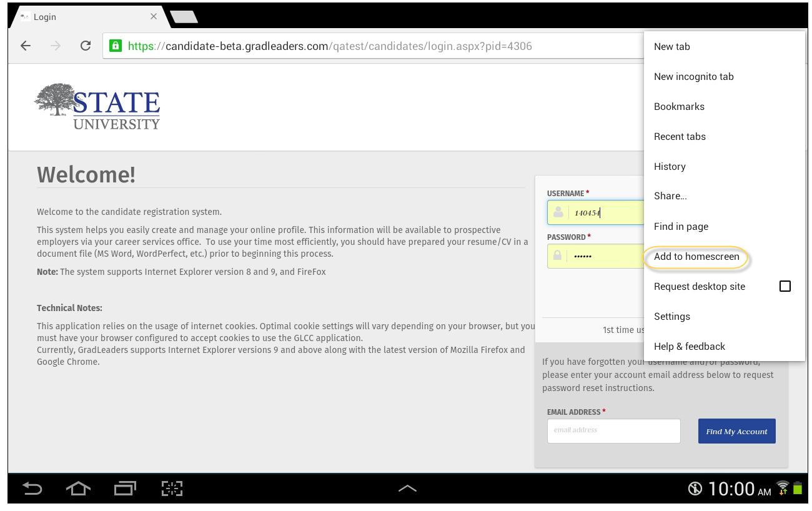812x511 pixels.
Task: Close the Login tab
Action: tap(154, 17)
